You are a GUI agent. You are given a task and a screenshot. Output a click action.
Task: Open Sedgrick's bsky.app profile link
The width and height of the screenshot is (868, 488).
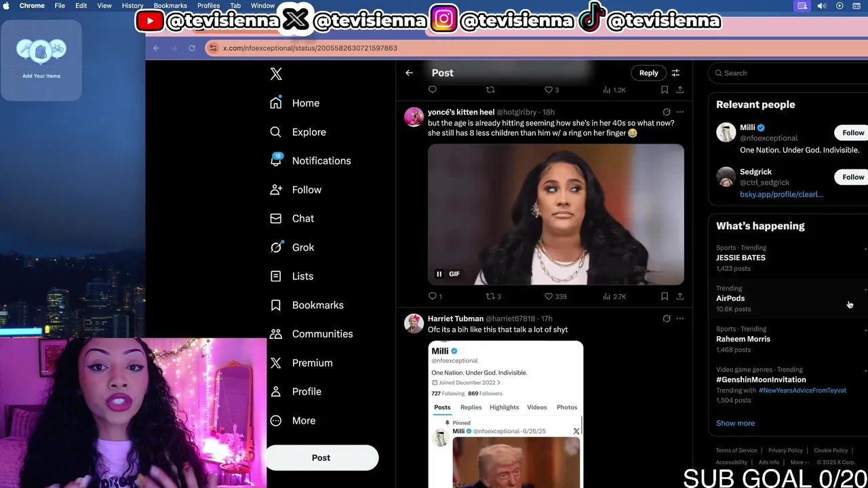tap(781, 195)
